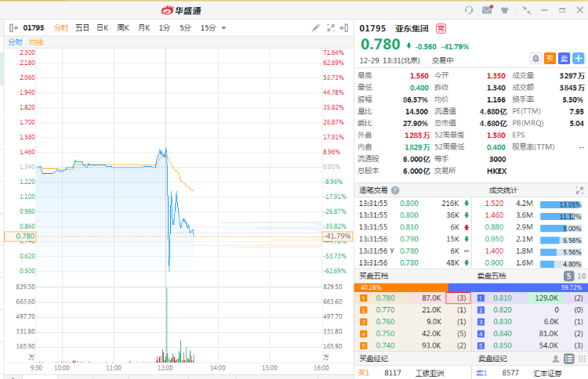
Task: Click the -41.79% label on chart axis
Action: click(337, 236)
